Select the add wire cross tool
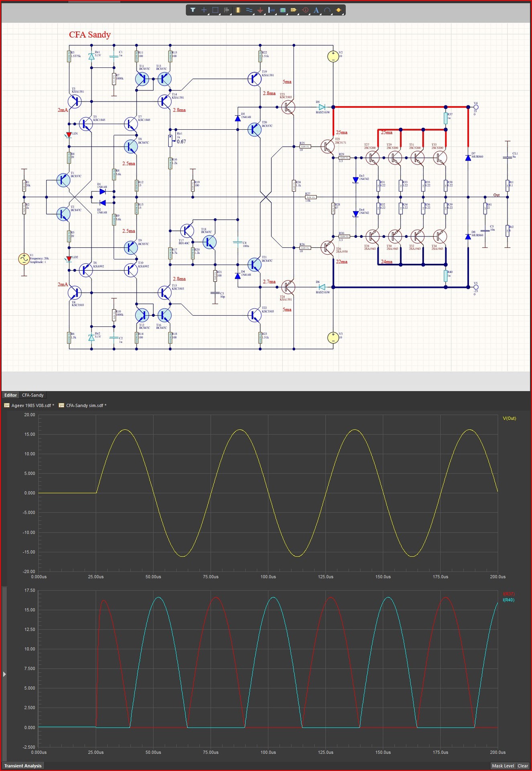 point(204,10)
